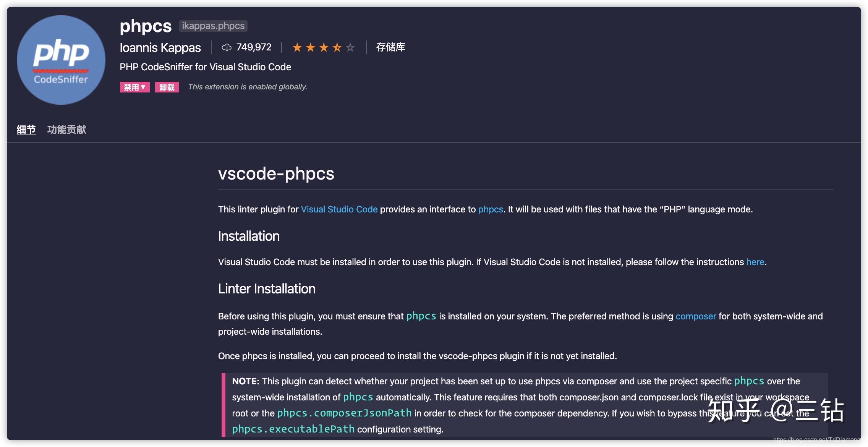
Task: Expand the 禁用 disable dropdown arrow
Action: pyautogui.click(x=143, y=87)
